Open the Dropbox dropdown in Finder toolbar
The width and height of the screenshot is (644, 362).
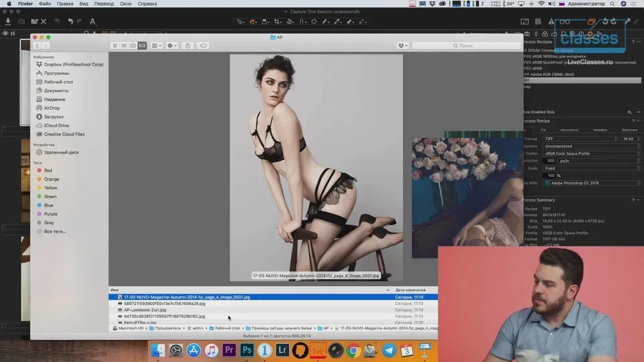click(x=403, y=46)
